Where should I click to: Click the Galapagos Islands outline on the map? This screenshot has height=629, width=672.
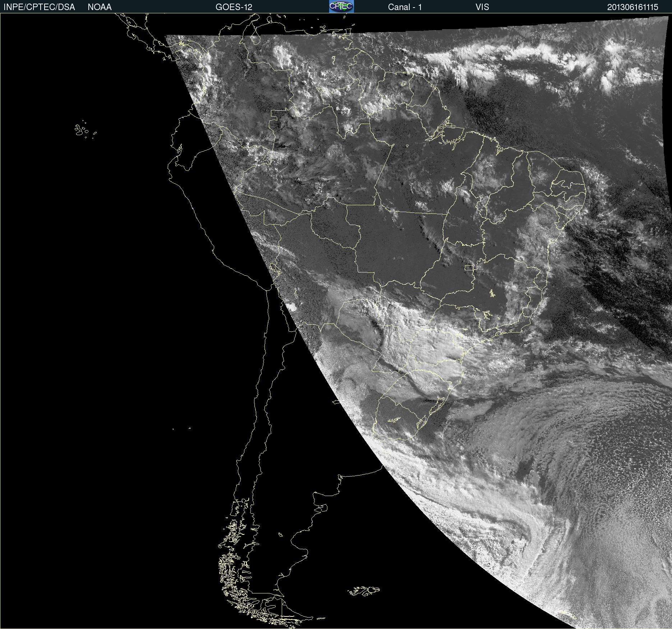(85, 129)
